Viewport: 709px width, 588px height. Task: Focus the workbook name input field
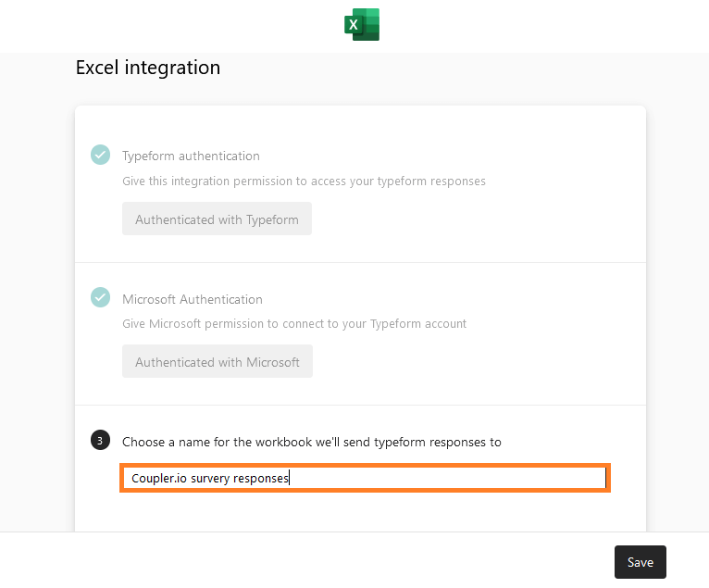tap(365, 478)
